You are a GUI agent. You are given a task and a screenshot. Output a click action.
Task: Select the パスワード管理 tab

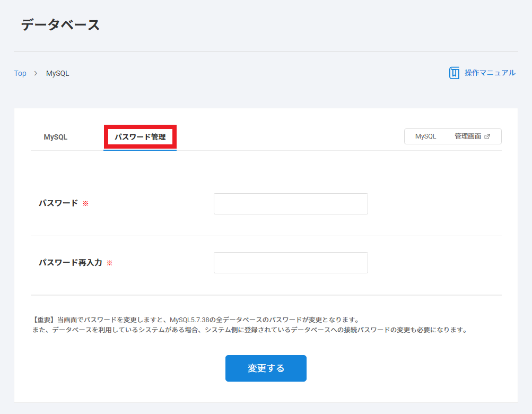coord(140,137)
